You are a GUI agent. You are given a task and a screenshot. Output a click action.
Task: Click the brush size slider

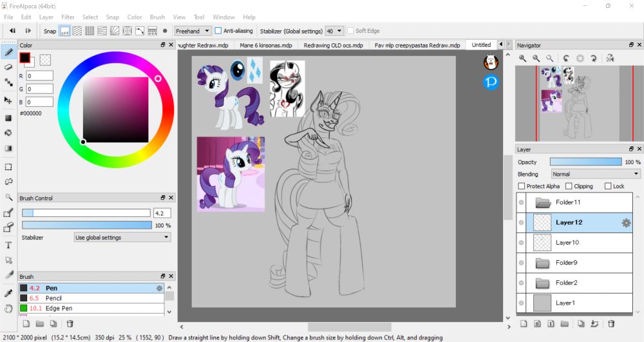86,213
